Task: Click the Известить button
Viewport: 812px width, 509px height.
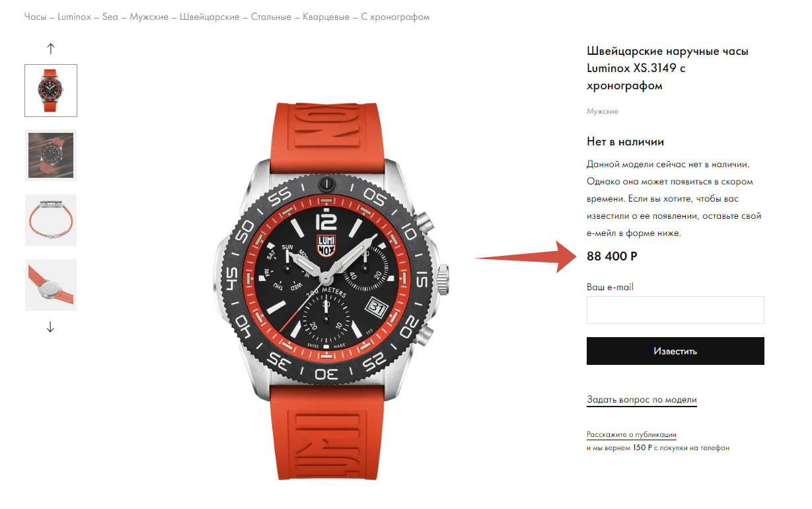Action: click(675, 351)
